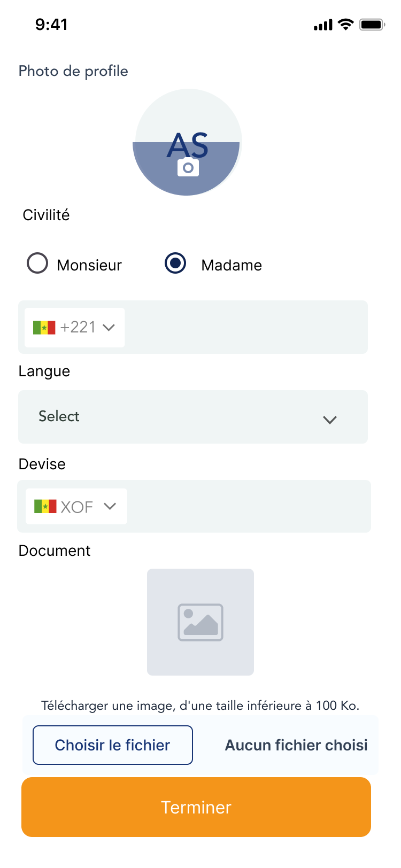Tap the camera icon on profile photo
Image resolution: width=401 pixels, height=868 pixels.
coord(188,167)
